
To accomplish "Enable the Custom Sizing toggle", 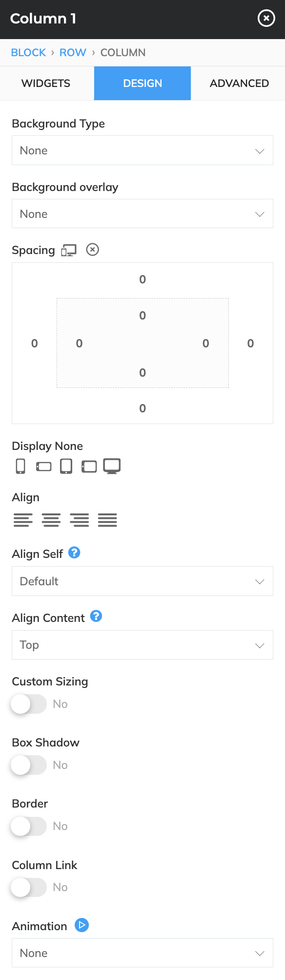I will click(x=29, y=704).
